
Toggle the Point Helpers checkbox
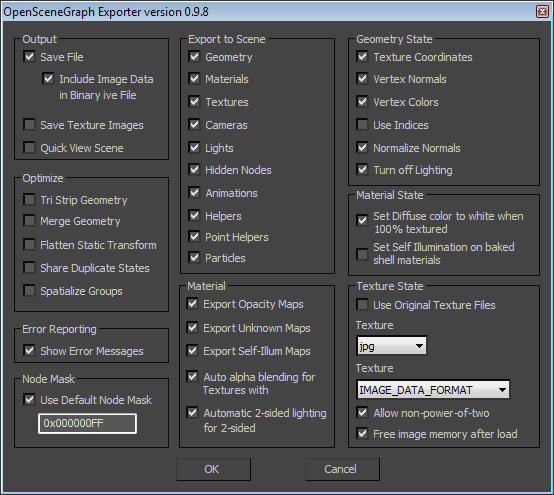194,236
